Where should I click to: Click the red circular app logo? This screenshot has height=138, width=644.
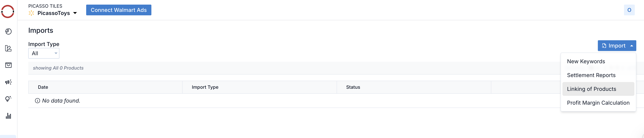point(8,11)
